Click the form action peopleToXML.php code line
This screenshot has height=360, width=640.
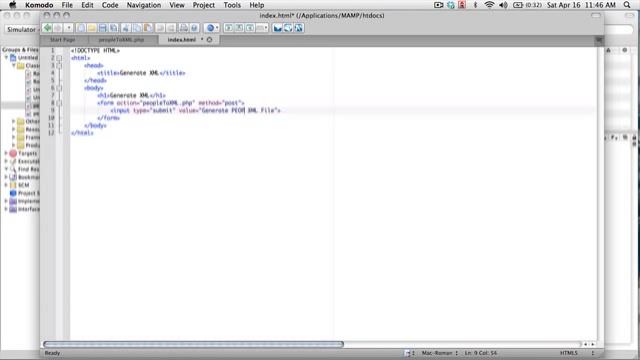coord(171,103)
